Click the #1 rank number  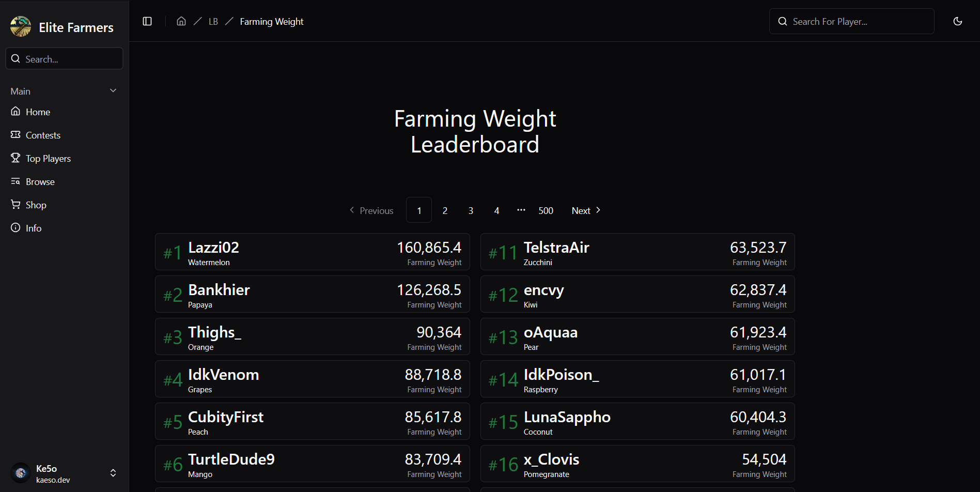click(173, 253)
